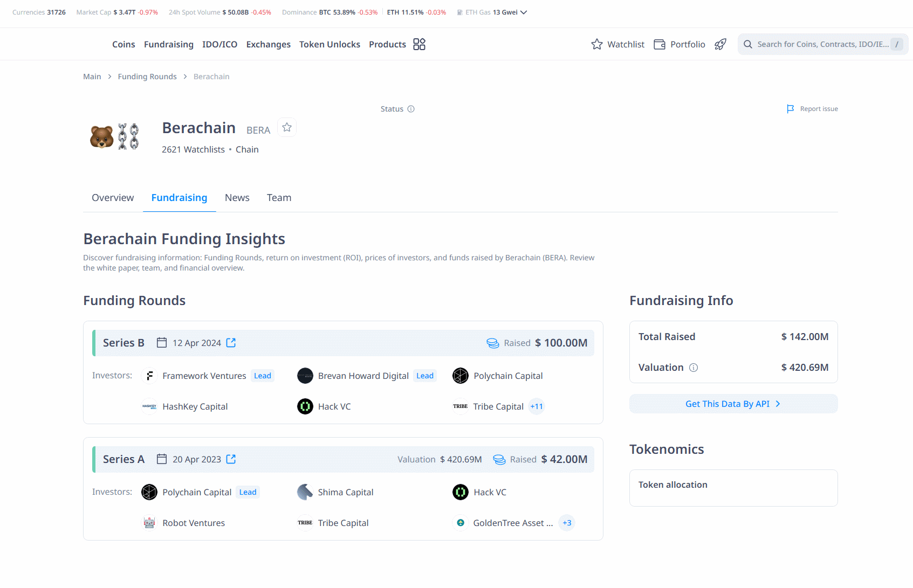The height and width of the screenshot is (588, 913).
Task: Click the GoldenTree Asset logo
Action: point(461,523)
